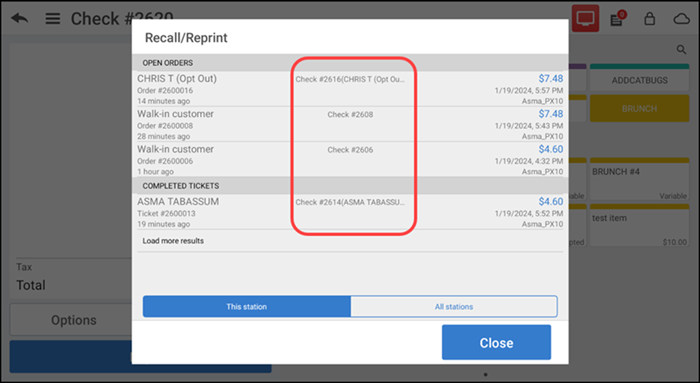Click the $4.60 amount dated 5:52 PM

point(550,202)
